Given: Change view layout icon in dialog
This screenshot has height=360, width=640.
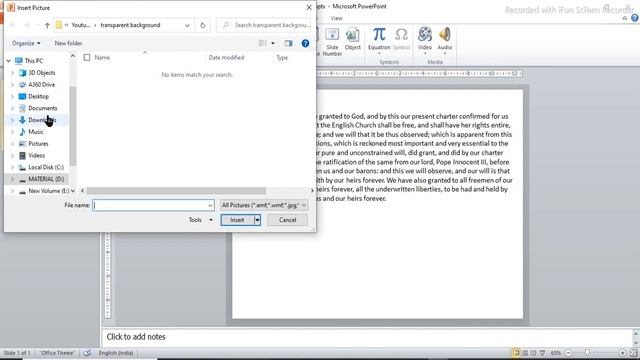Looking at the screenshot, I should pyautogui.click(x=262, y=43).
